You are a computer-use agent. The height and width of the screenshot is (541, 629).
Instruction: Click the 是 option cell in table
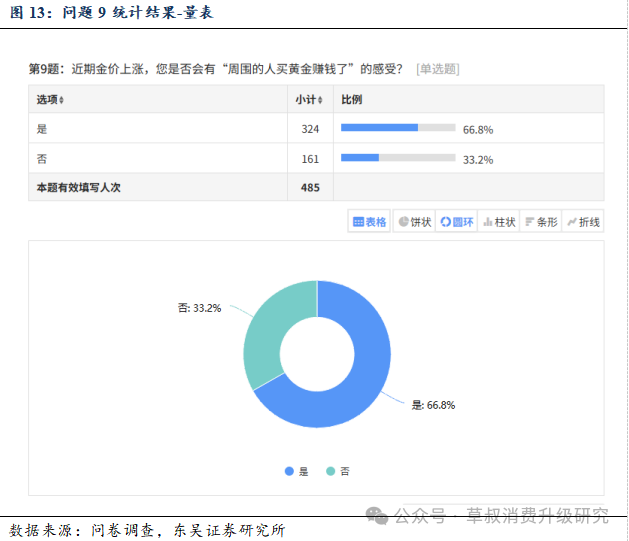click(x=158, y=129)
